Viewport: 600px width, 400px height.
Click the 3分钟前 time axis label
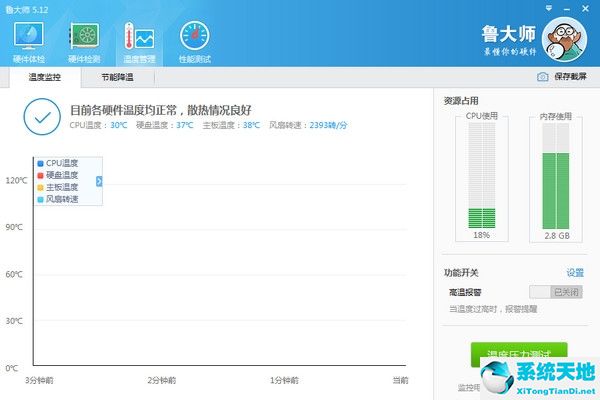coord(39,380)
